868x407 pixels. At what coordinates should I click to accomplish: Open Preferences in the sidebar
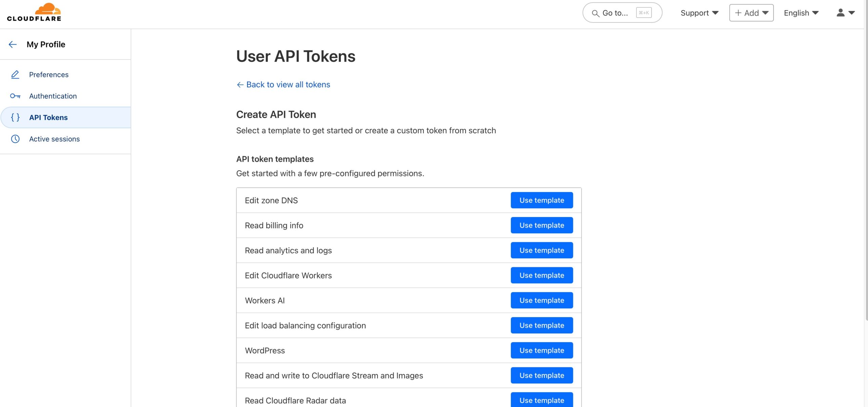49,75
